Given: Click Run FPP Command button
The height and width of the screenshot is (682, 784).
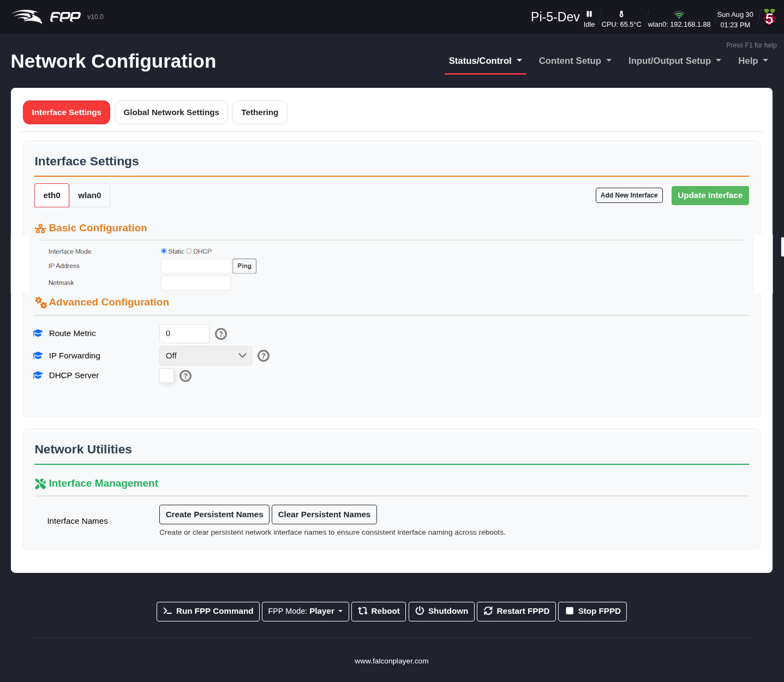Looking at the screenshot, I should 208,611.
